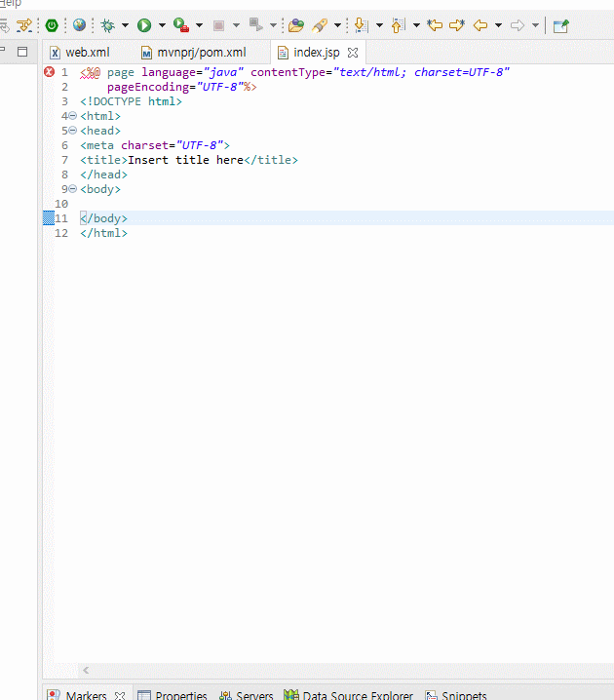This screenshot has height=700, width=614.
Task: Click the Snippets view icon
Action: (x=431, y=695)
